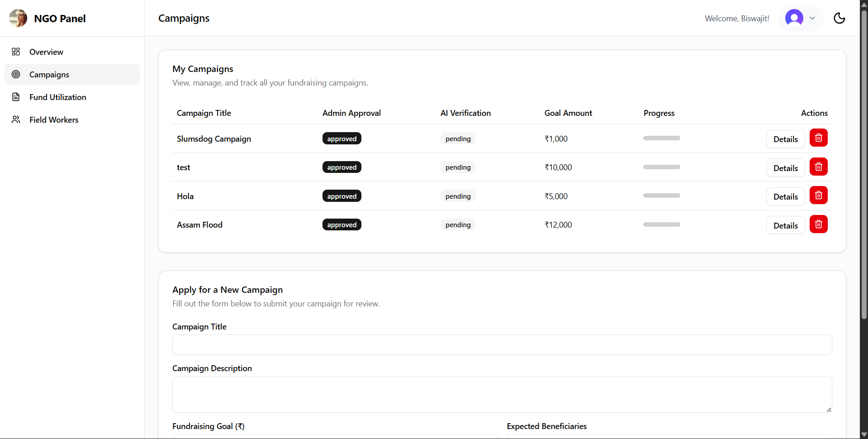Click the NGO Panel logo image

pos(18,18)
